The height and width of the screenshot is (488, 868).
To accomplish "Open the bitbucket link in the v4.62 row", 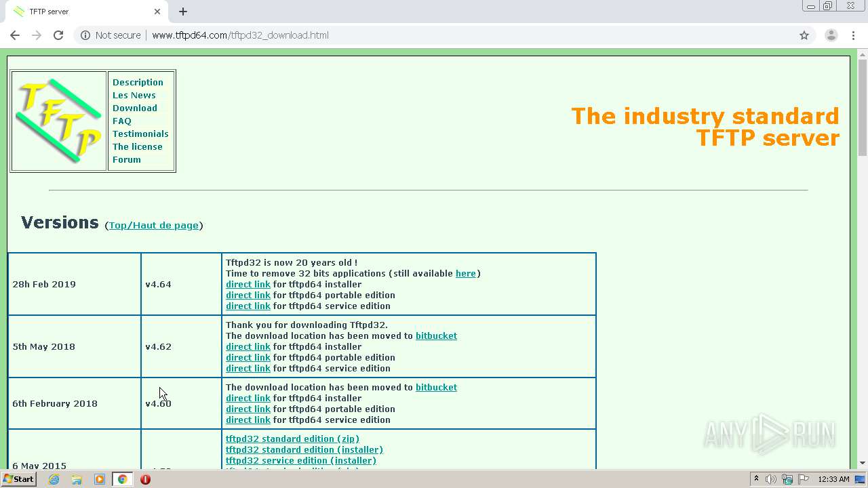I will [436, 335].
